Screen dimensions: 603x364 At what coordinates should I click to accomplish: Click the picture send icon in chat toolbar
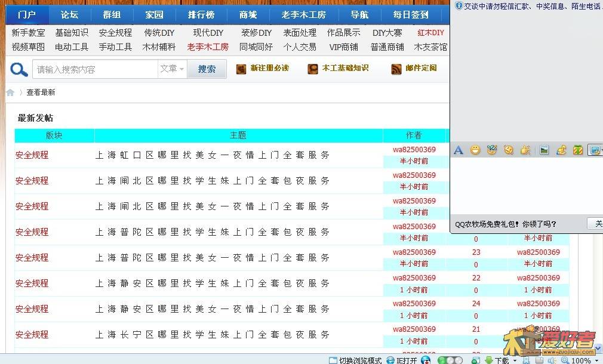(x=544, y=150)
